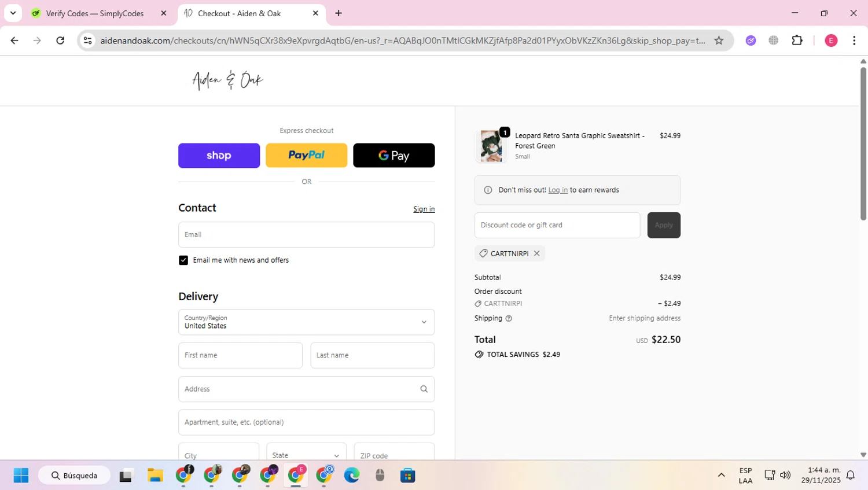Click the $22.50 total amount
868x490 pixels.
(x=666, y=340)
